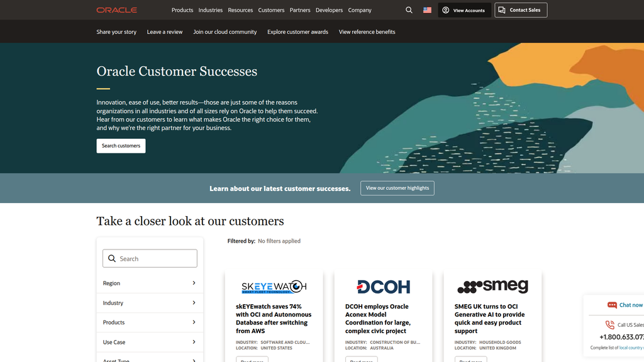The width and height of the screenshot is (644, 362).
Task: Open Join our cloud community link
Action: [x=225, y=31]
